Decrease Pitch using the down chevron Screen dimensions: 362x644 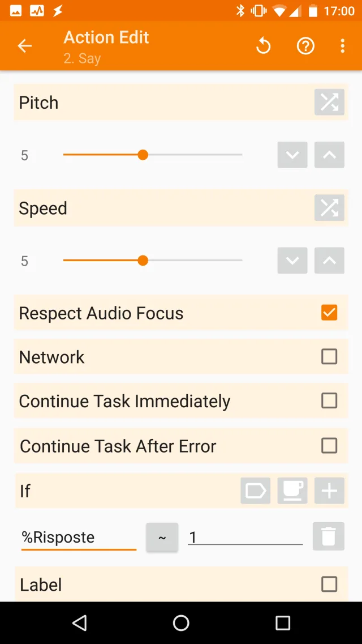[x=292, y=155]
